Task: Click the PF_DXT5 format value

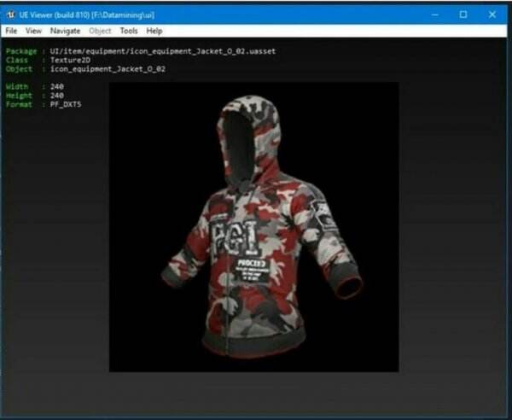Action: pos(66,104)
